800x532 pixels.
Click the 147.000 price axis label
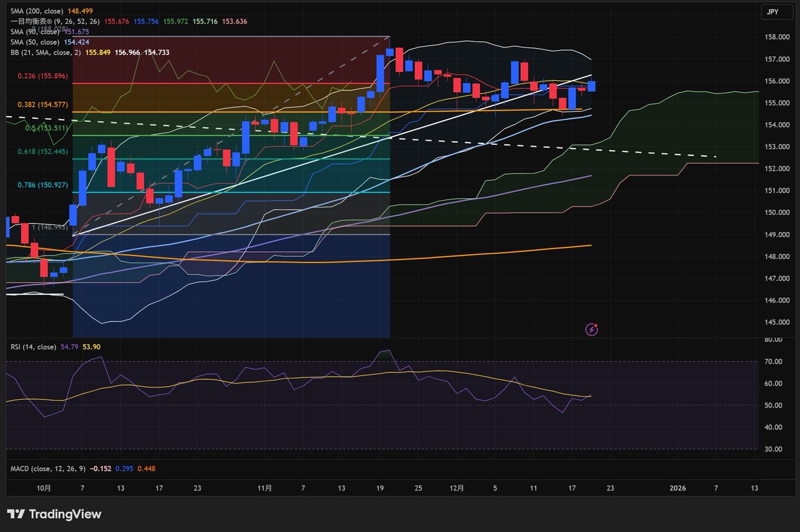pos(779,279)
